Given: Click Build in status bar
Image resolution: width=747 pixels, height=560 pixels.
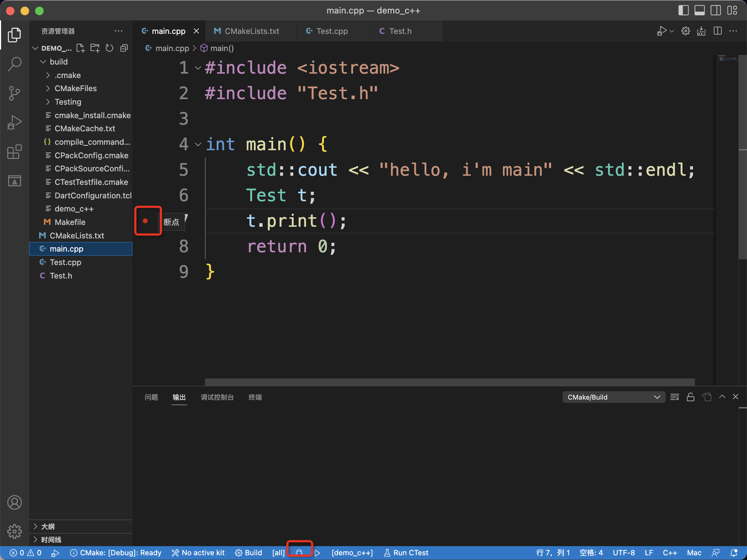Looking at the screenshot, I should pyautogui.click(x=249, y=553).
